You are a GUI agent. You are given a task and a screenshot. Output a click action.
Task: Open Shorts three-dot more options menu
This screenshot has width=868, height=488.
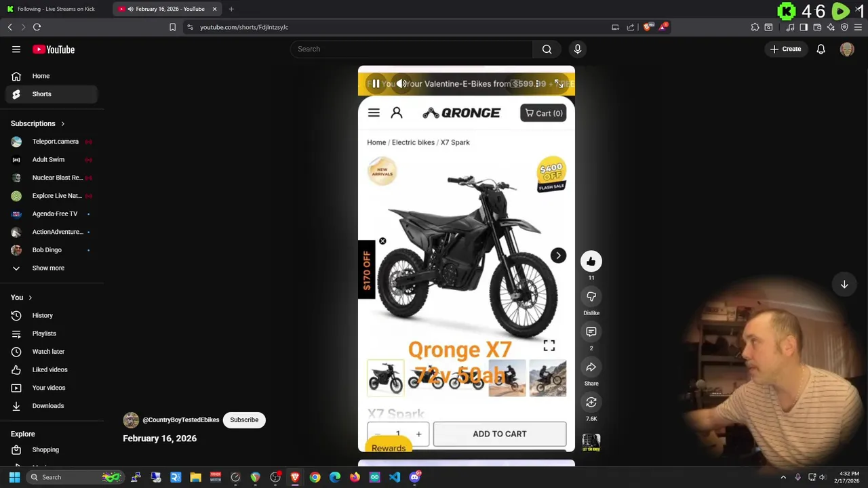click(x=537, y=84)
